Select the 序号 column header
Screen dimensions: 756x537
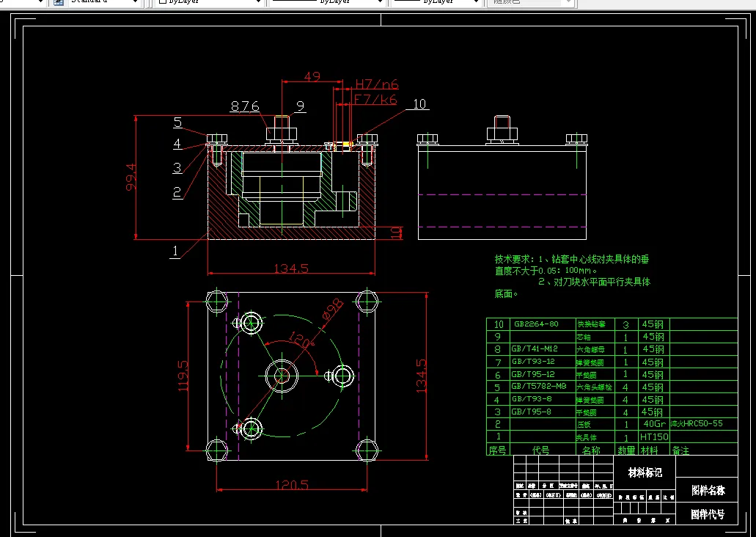click(497, 450)
